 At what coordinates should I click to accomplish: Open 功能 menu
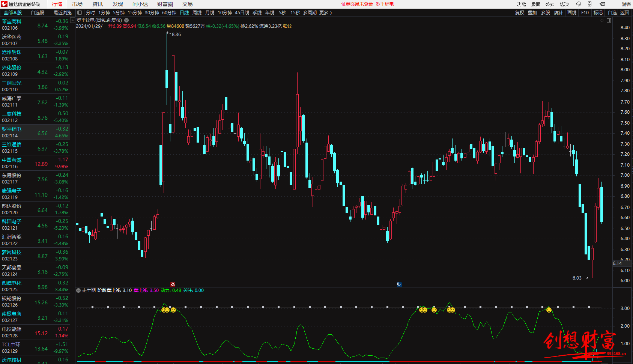pyautogui.click(x=522, y=4)
